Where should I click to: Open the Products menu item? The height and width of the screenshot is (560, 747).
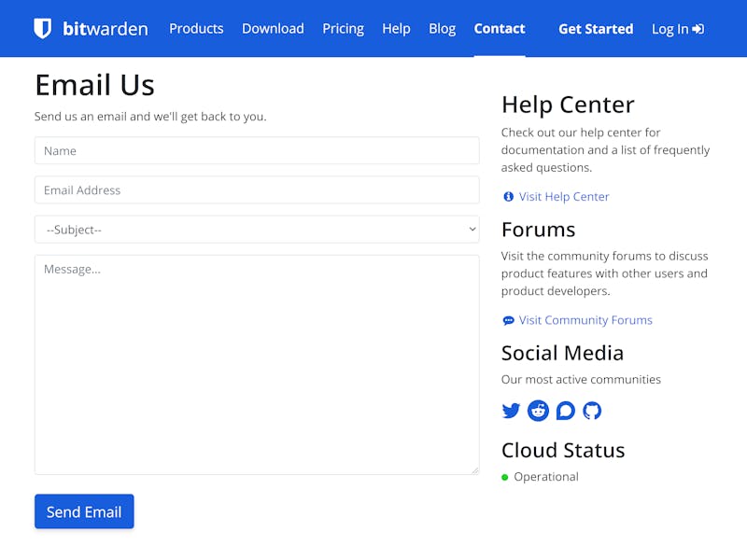point(196,29)
